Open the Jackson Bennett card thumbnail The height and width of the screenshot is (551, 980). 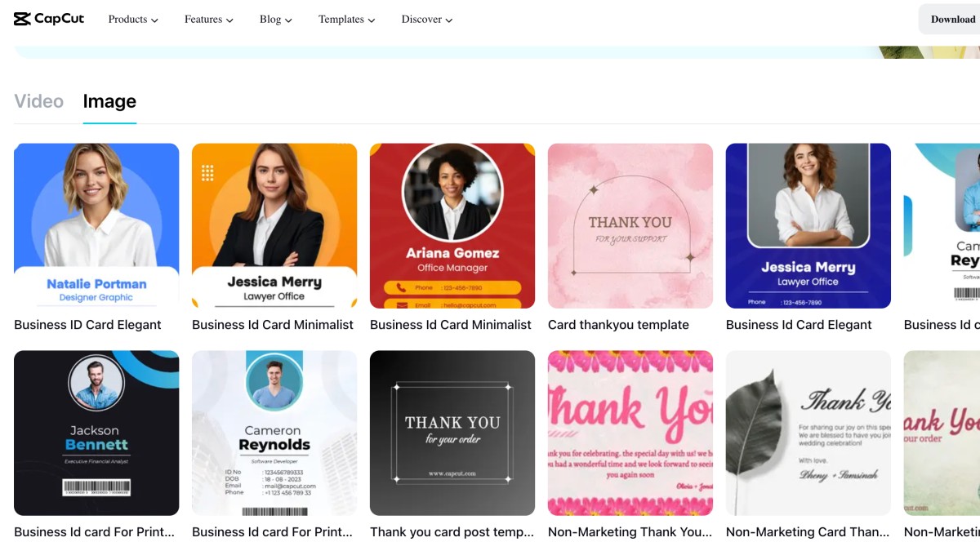coord(96,433)
